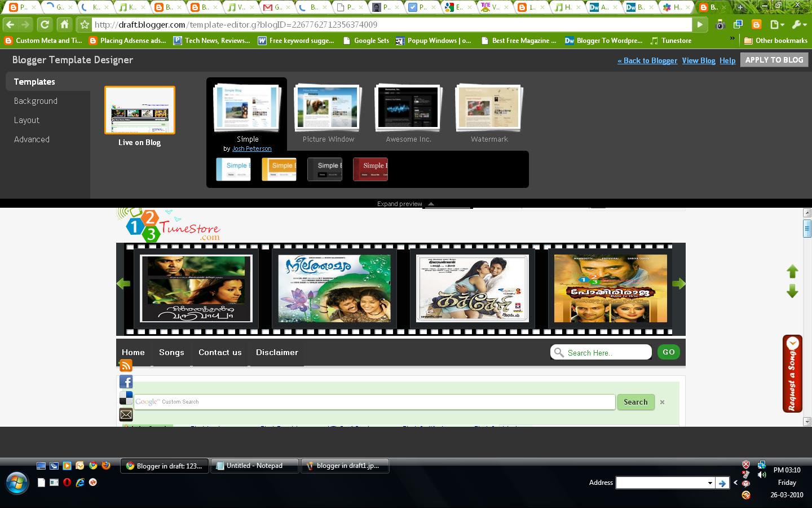Click the green up arrow on page
The width and height of the screenshot is (812, 508).
792,271
